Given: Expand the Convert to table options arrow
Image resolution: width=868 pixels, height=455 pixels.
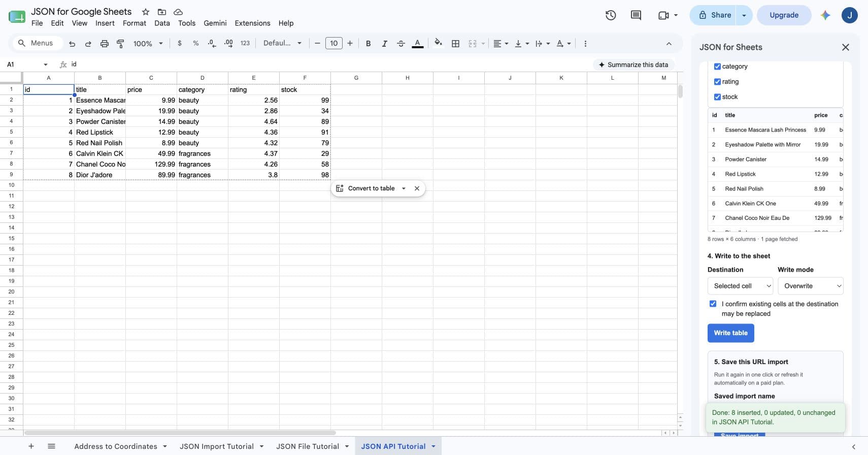Looking at the screenshot, I should [x=404, y=188].
